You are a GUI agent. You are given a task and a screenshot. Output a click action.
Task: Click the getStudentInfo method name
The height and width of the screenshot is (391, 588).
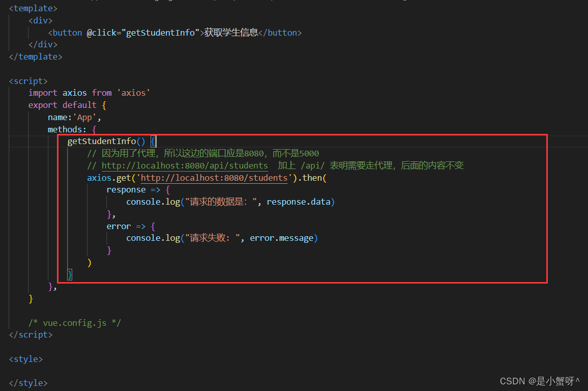[x=102, y=141]
